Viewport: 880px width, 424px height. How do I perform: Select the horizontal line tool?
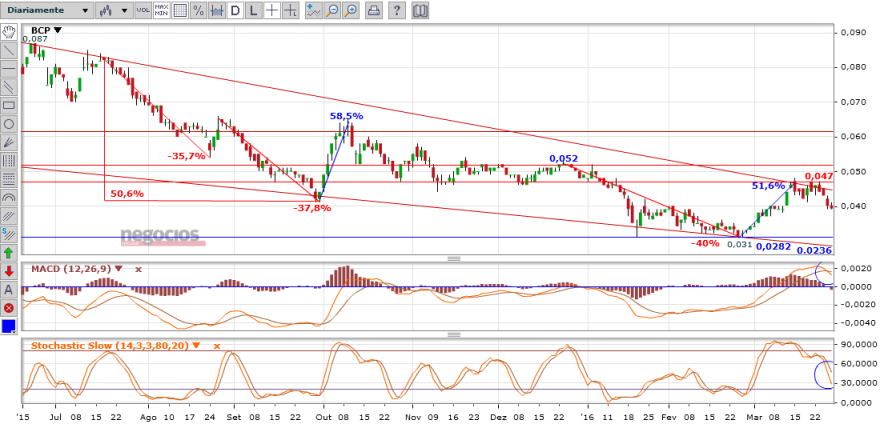coord(9,69)
